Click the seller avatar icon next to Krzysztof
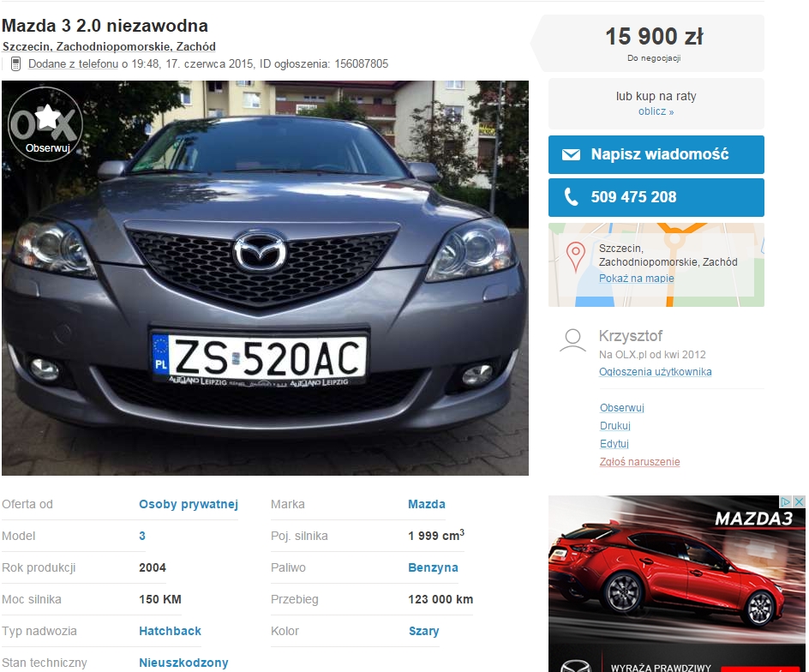The width and height of the screenshot is (809, 672). point(572,340)
